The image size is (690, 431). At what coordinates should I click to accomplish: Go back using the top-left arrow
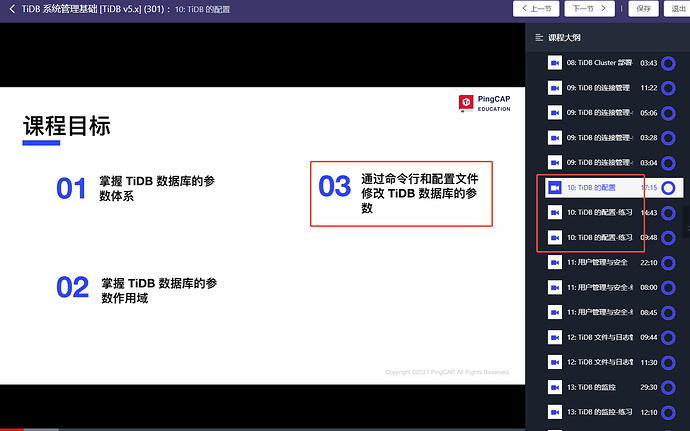click(x=12, y=9)
